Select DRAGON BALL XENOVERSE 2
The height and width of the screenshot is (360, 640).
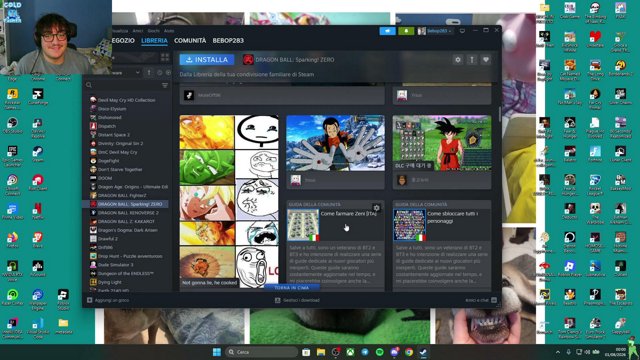pyautogui.click(x=127, y=213)
